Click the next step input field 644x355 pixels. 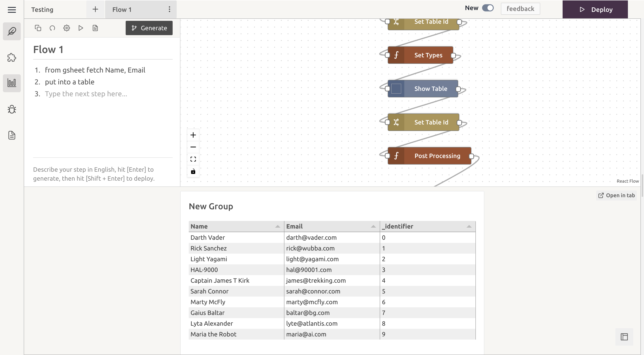[86, 94]
